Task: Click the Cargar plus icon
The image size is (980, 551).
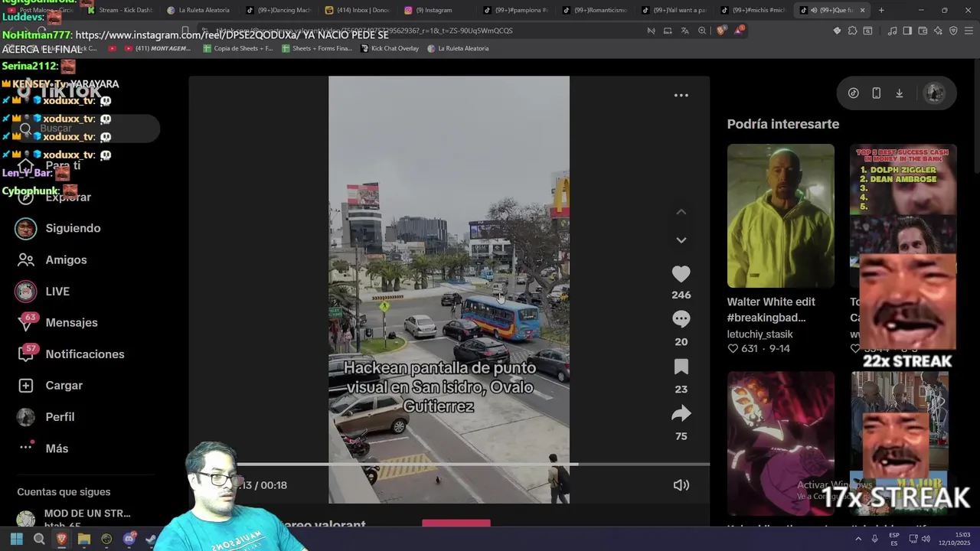Action: click(26, 385)
